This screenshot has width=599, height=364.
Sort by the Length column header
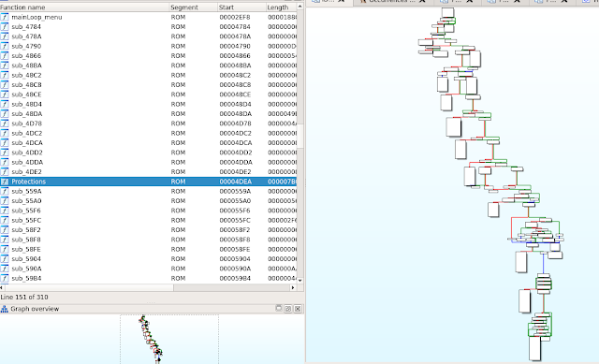coord(281,7)
